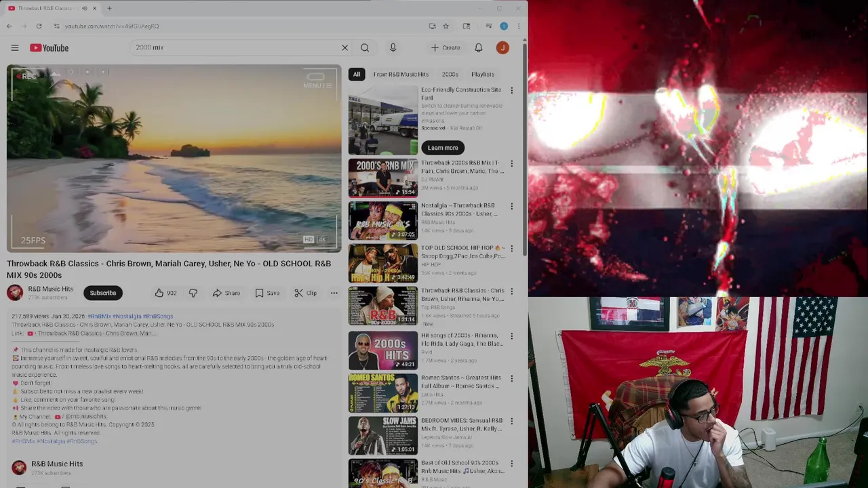Image resolution: width=868 pixels, height=488 pixels.
Task: Open options menu for TOP OLD SCHOOL HIP HOP
Action: pos(512,249)
